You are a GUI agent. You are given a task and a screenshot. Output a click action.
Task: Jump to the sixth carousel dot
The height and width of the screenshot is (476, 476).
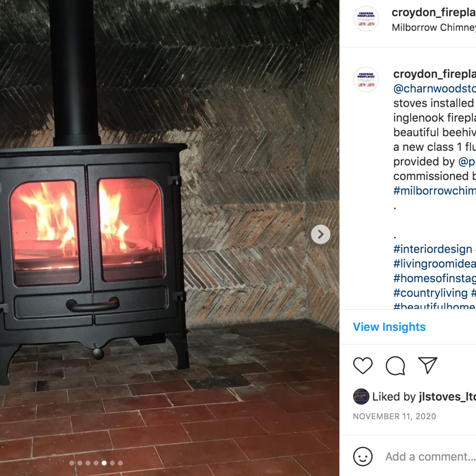pos(112,463)
